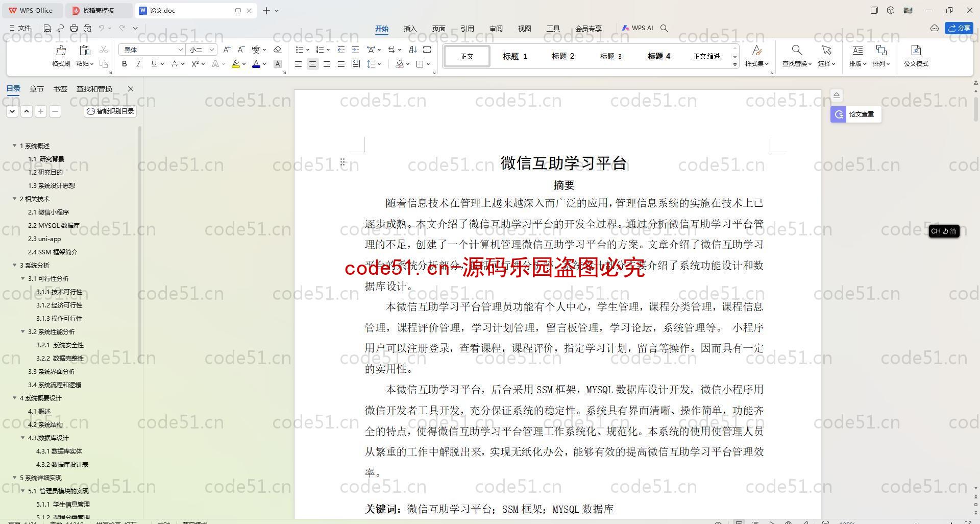
Task: Toggle Strikethrough formatting
Action: click(x=175, y=64)
